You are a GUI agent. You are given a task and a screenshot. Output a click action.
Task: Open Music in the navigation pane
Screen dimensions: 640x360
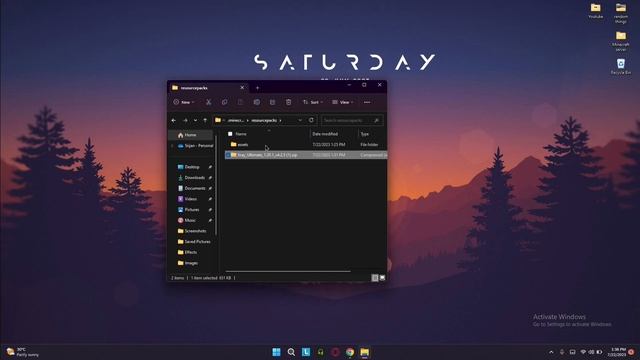coord(190,220)
